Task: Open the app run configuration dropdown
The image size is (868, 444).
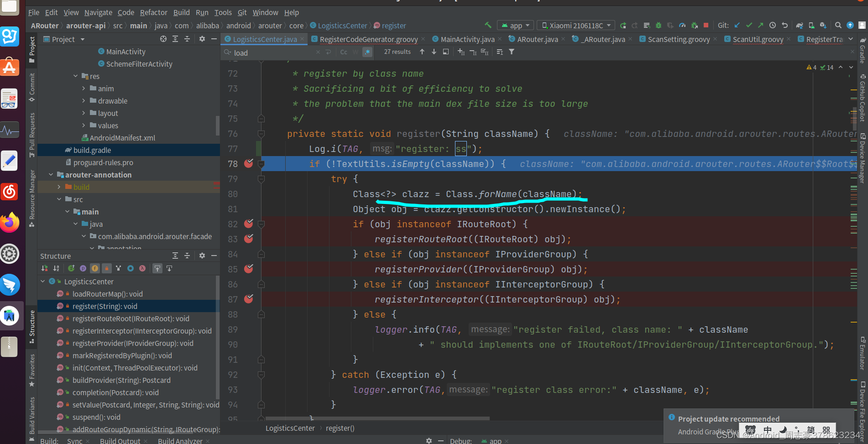Action: (x=515, y=26)
